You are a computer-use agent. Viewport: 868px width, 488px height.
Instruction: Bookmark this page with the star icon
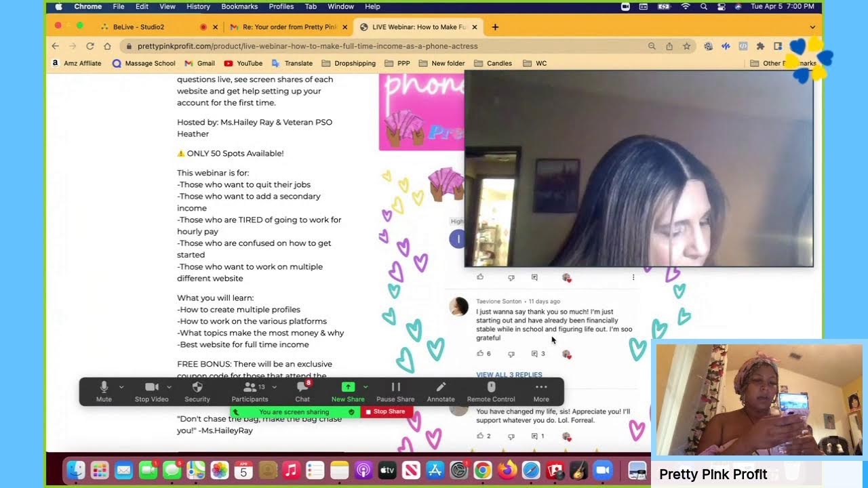click(x=687, y=46)
